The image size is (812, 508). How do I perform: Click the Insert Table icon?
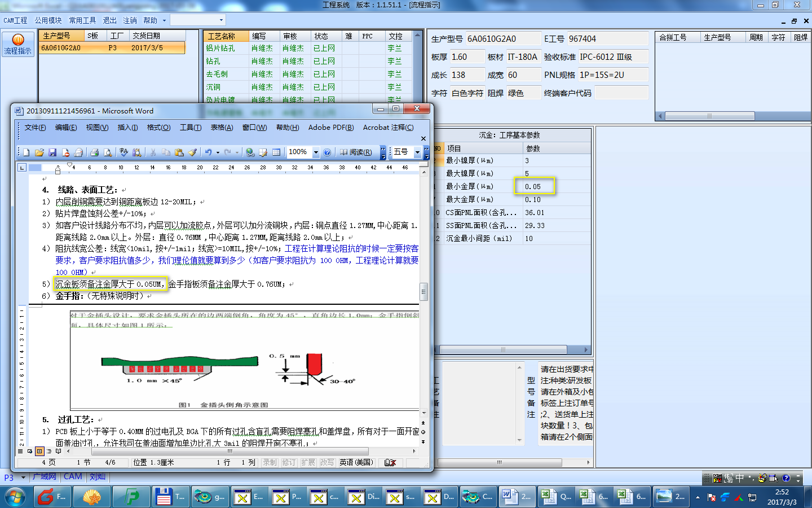pos(276,152)
